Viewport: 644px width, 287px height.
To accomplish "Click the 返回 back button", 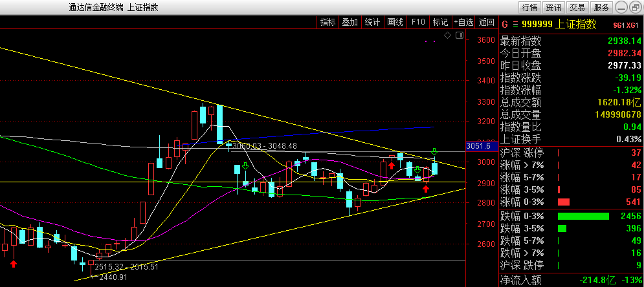I will 486,22.
